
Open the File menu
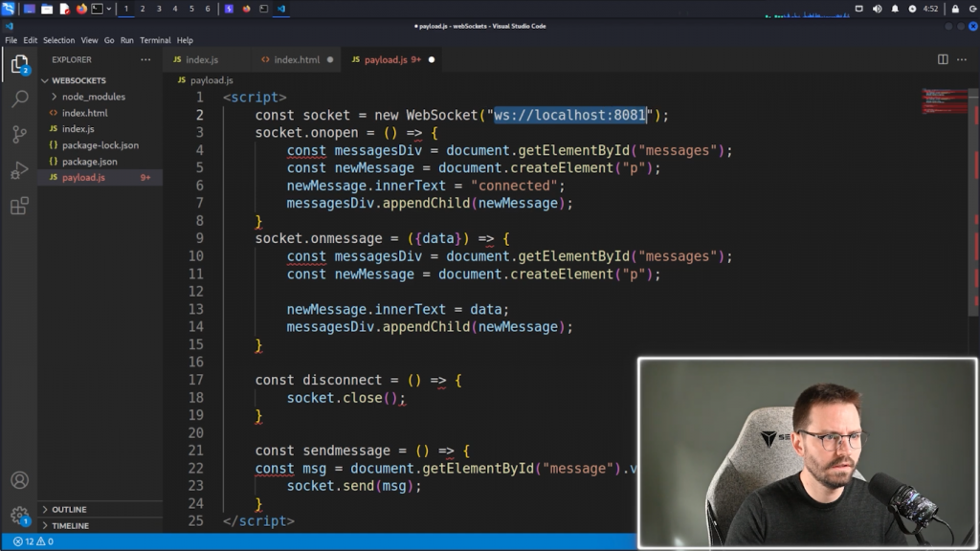point(11,40)
